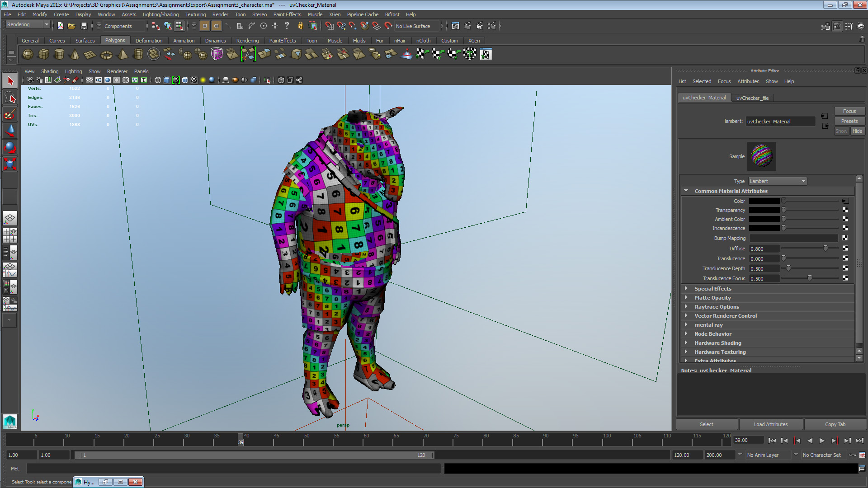Select the Move tool in the toolbox
This screenshot has width=868, height=488.
(x=9, y=130)
